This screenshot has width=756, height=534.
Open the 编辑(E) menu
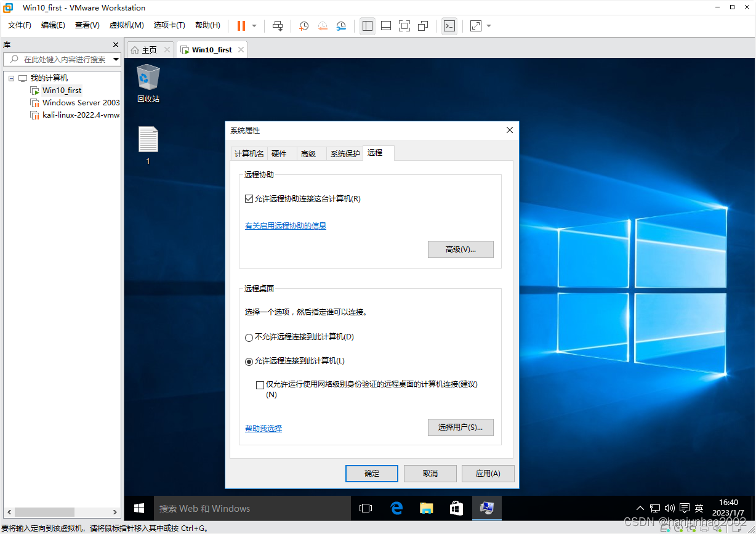point(53,25)
